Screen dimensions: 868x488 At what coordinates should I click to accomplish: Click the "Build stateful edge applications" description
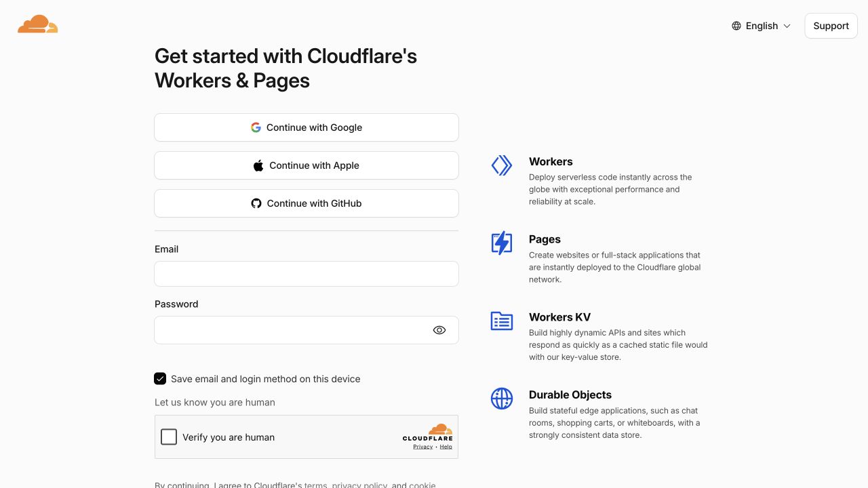click(x=614, y=423)
